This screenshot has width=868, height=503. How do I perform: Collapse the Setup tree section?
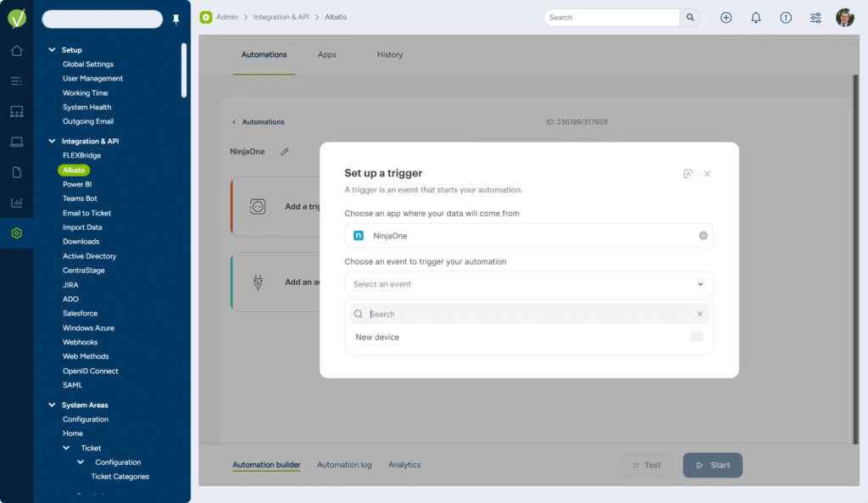52,50
